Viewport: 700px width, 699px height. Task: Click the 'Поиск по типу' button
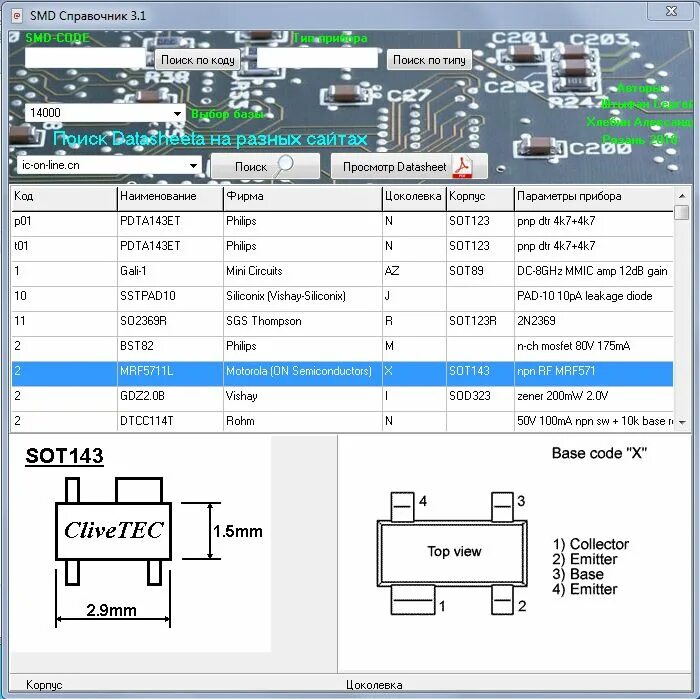(x=429, y=60)
